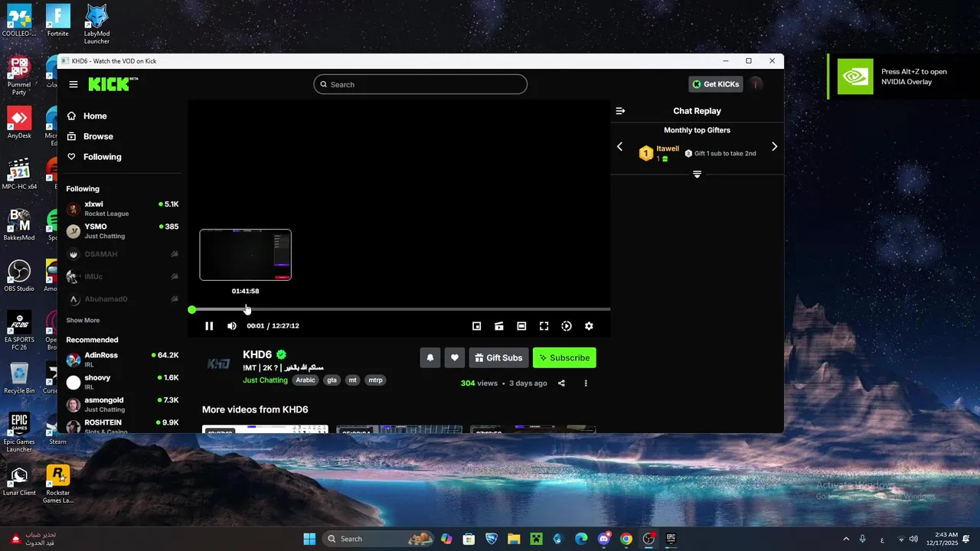Open File Explorer from the taskbar

click(514, 539)
